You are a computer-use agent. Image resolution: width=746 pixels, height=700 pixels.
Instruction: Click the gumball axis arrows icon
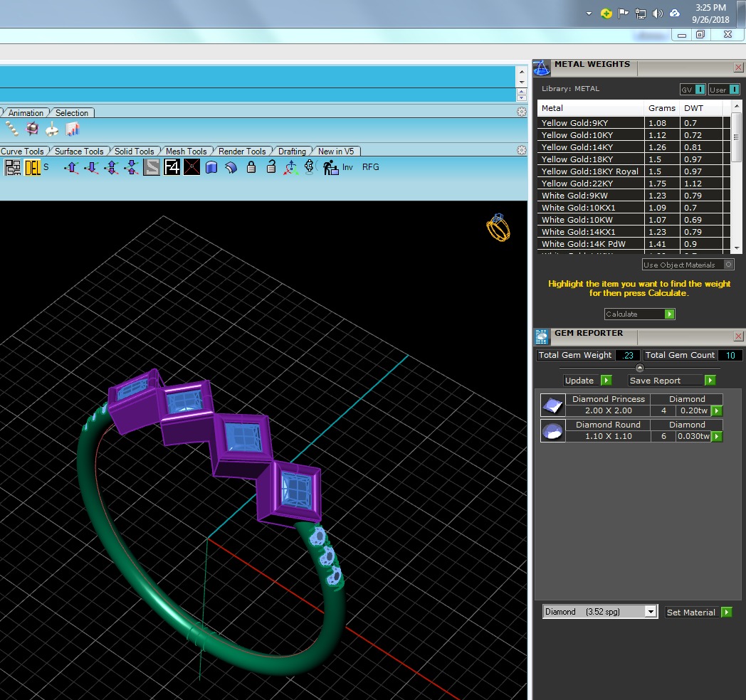(x=290, y=167)
